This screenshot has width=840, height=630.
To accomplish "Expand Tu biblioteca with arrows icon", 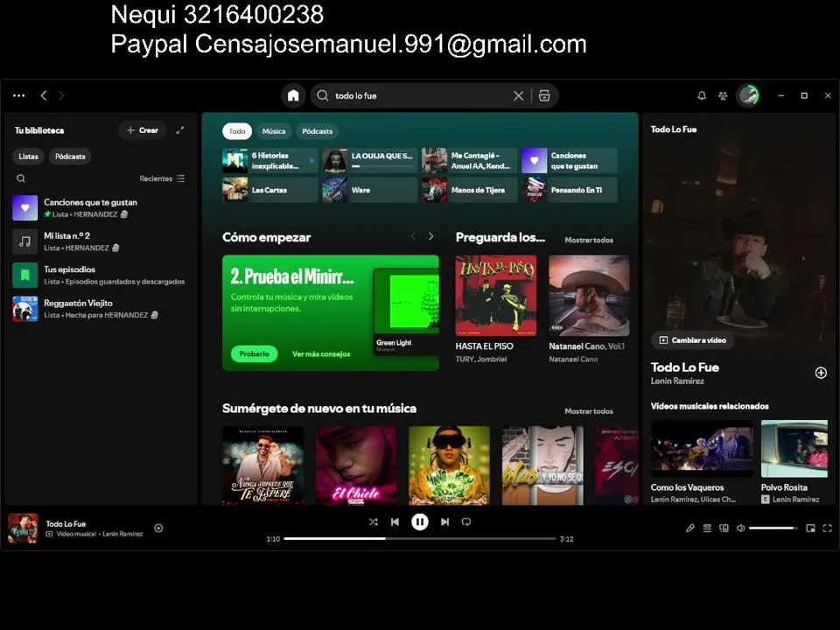I will coord(180,130).
